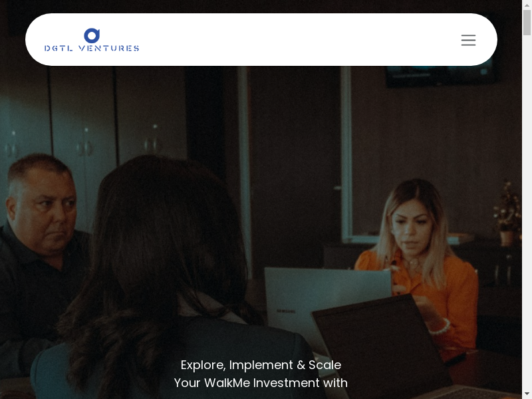The height and width of the screenshot is (399, 532).
Task: Click the dark-haired woman facing away
Action: (166, 266)
